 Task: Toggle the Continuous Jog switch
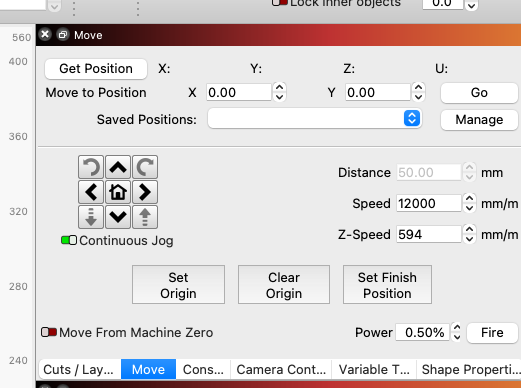pyautogui.click(x=69, y=240)
